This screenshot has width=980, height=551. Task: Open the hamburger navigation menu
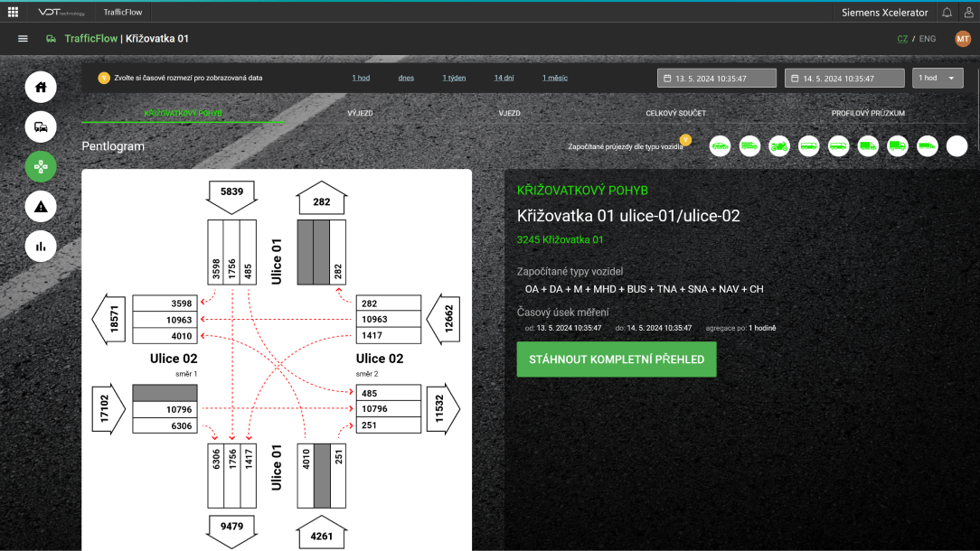pos(23,39)
